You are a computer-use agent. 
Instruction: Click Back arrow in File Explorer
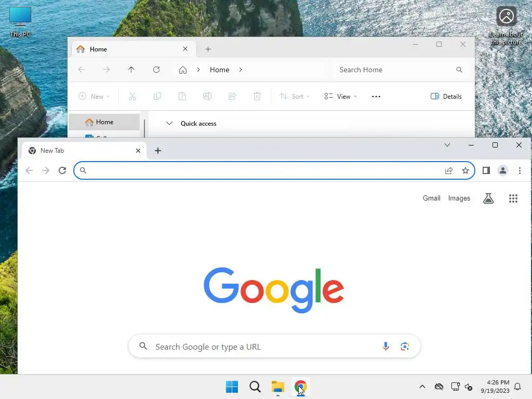point(82,70)
